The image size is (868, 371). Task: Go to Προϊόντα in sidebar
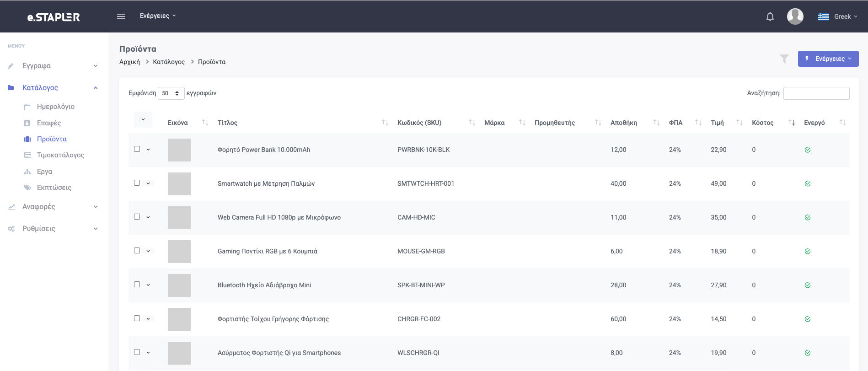click(52, 139)
